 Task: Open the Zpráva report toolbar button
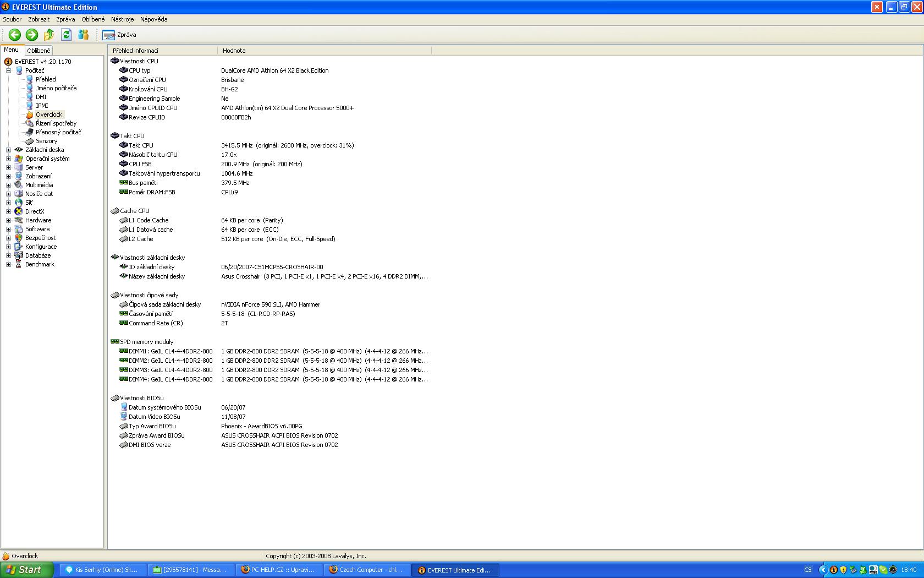119,35
